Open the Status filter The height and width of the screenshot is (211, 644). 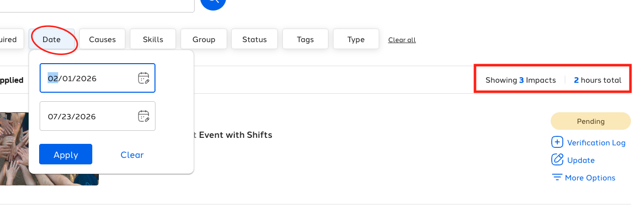coord(254,39)
